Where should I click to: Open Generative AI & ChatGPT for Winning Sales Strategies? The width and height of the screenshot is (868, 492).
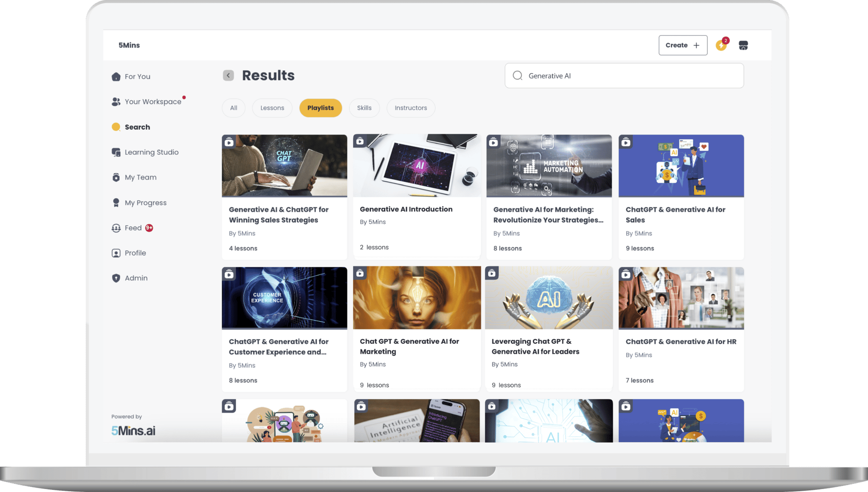(x=279, y=215)
